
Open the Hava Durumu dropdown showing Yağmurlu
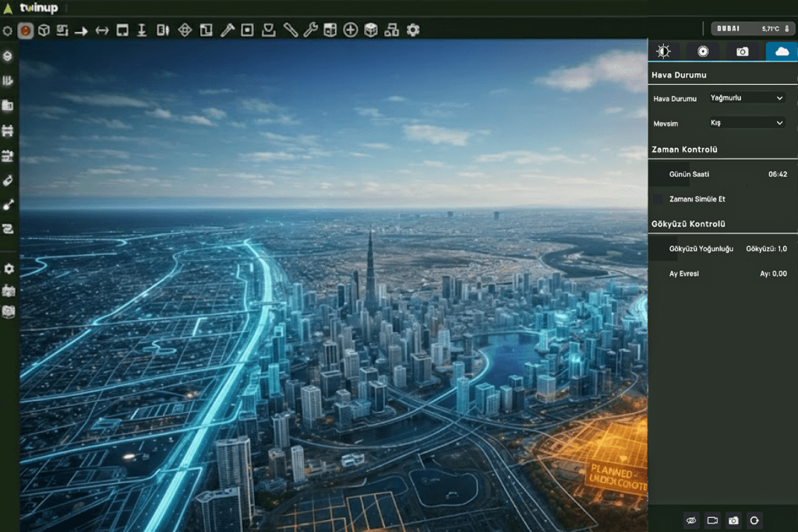(747, 97)
